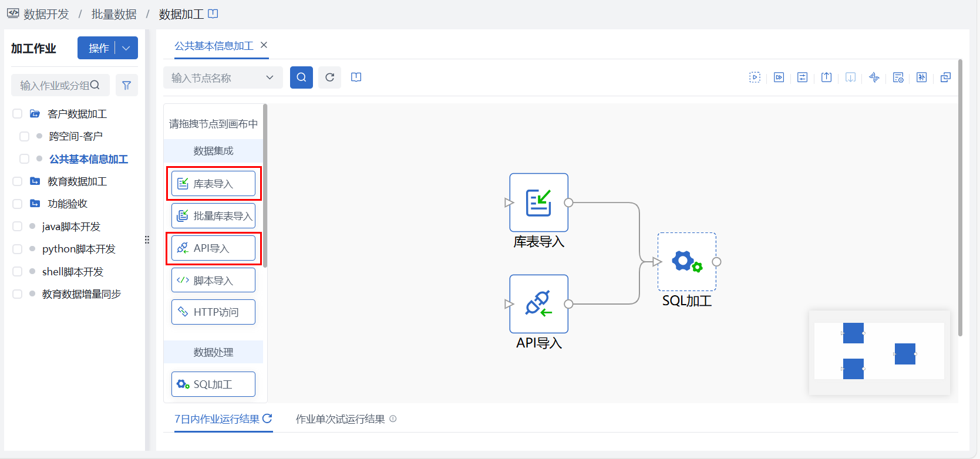Viewport: 980px width, 459px height.
Task: Click the output port of canvas API导入 node
Action: tap(568, 304)
